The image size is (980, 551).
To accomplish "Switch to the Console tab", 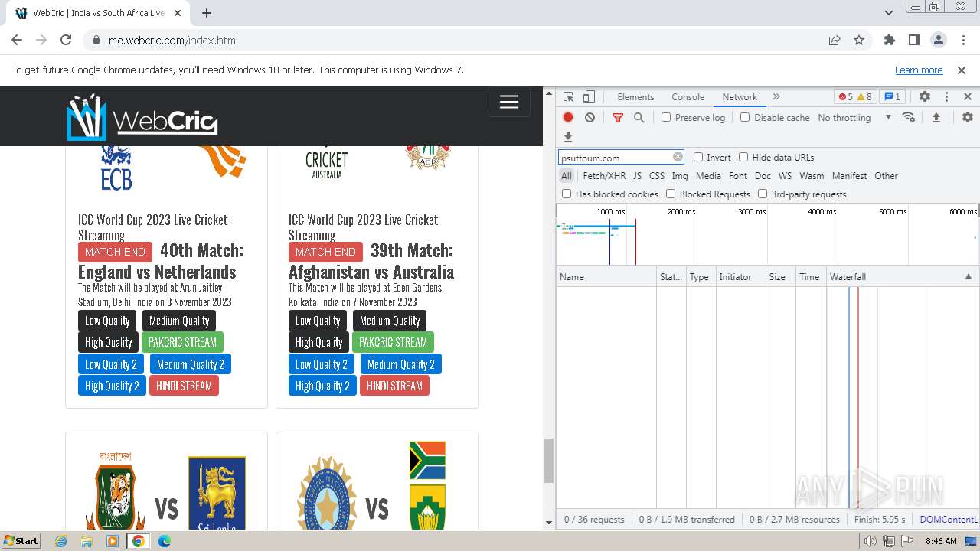I will 688,96.
